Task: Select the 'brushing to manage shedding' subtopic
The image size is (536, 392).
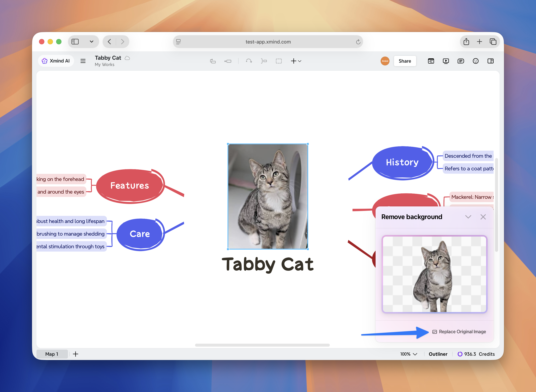Action: pos(71,234)
